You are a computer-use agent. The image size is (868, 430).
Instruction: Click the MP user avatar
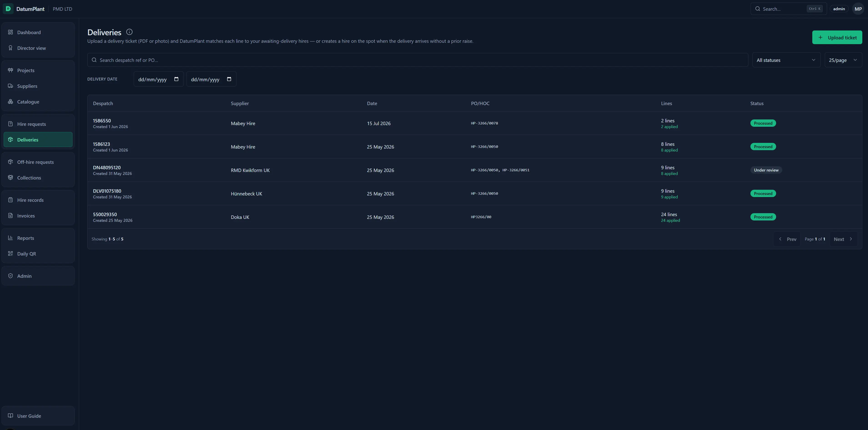858,9
